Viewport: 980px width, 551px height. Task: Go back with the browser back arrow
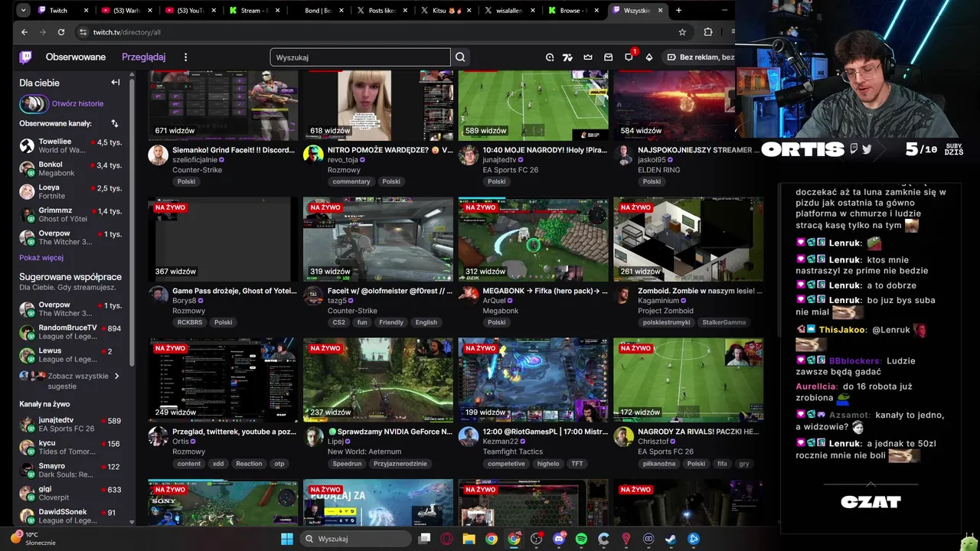(24, 32)
